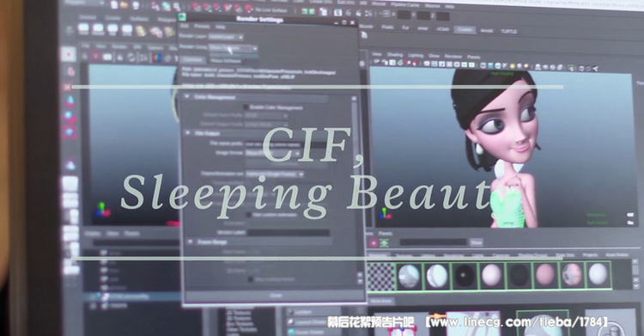Screen dimensions: 644x336
Task: Collapse the Frame Range section
Action: (x=190, y=241)
